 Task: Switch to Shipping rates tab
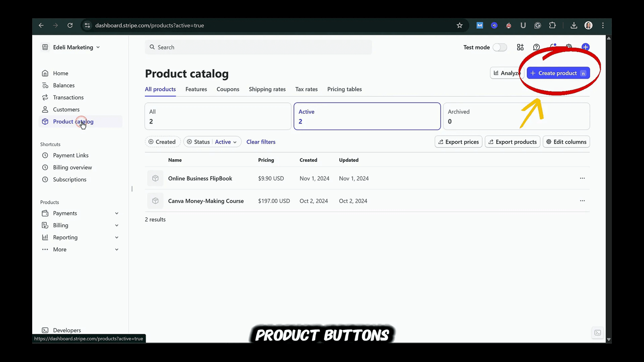[267, 89]
